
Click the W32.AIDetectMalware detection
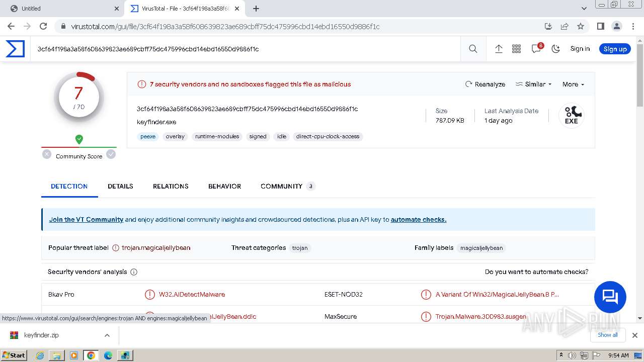[x=192, y=294]
